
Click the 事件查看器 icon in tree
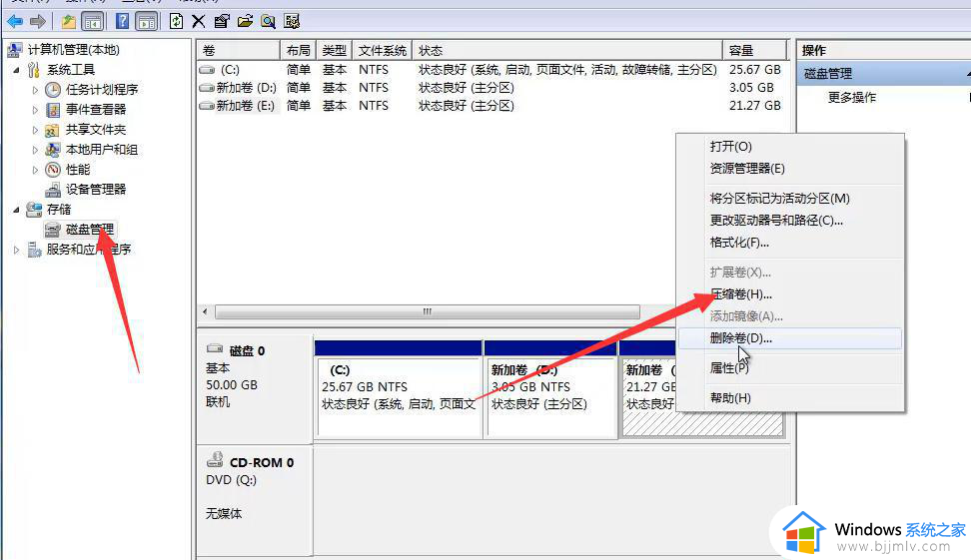[53, 110]
